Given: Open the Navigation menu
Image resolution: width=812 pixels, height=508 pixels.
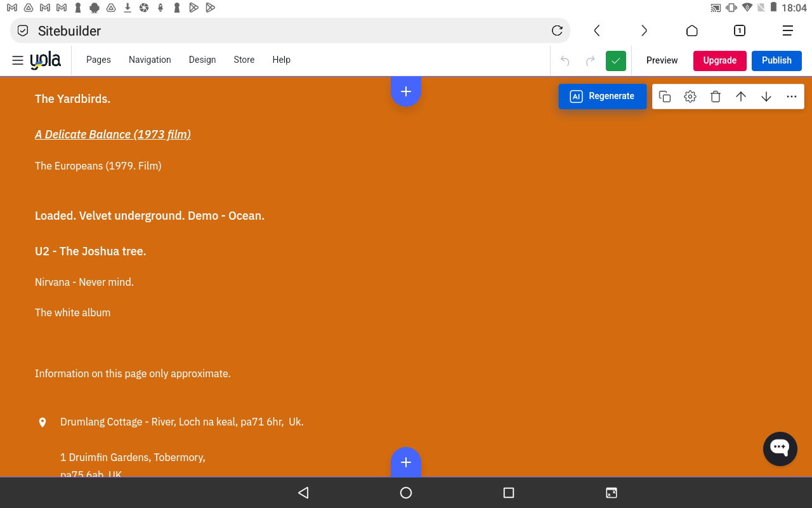Looking at the screenshot, I should 150,60.
